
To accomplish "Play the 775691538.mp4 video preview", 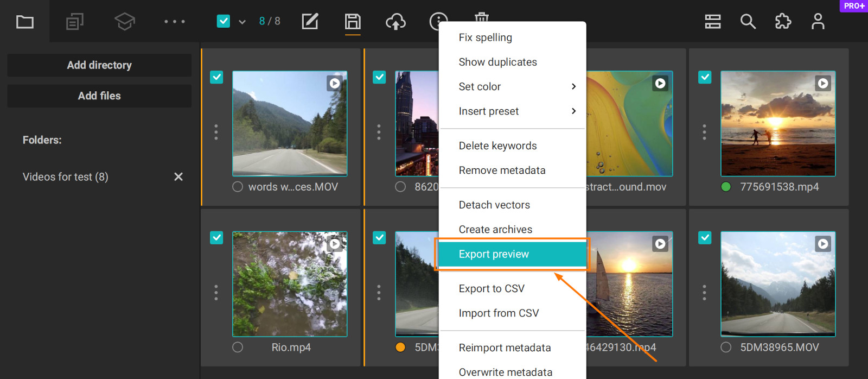I will click(823, 83).
